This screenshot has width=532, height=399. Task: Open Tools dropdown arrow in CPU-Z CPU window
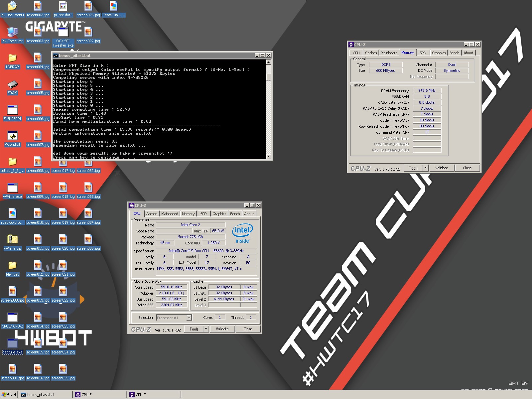(x=206, y=329)
